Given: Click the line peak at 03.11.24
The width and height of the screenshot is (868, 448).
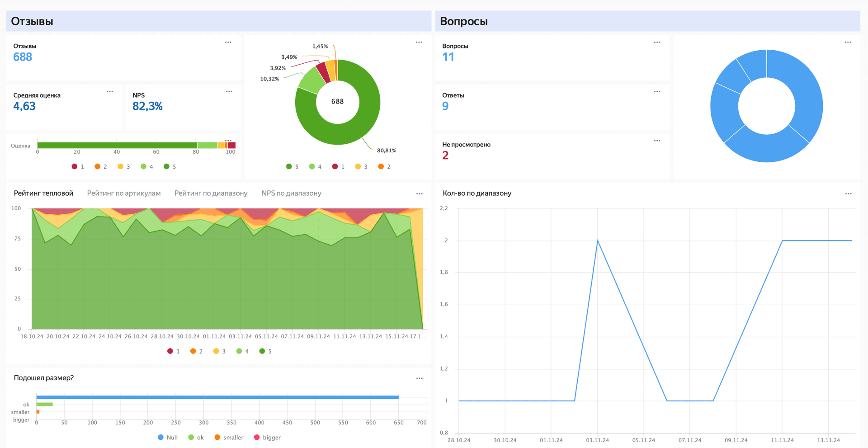Looking at the screenshot, I should point(598,241).
